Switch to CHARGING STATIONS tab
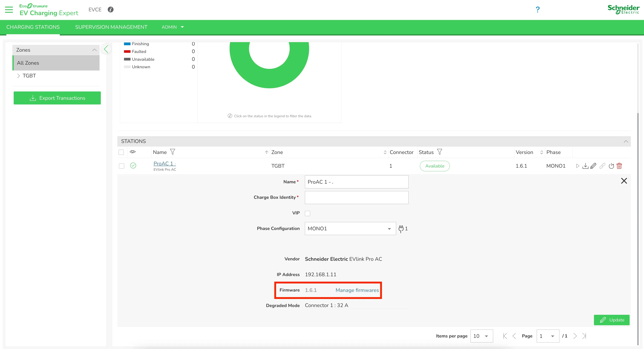This screenshot has width=644, height=349. point(33,27)
